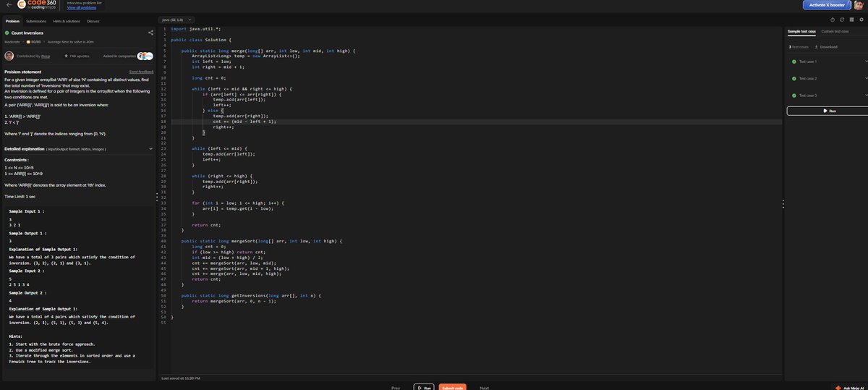The width and height of the screenshot is (868, 390).
Task: Open the Hints & solutions tab
Action: click(67, 21)
